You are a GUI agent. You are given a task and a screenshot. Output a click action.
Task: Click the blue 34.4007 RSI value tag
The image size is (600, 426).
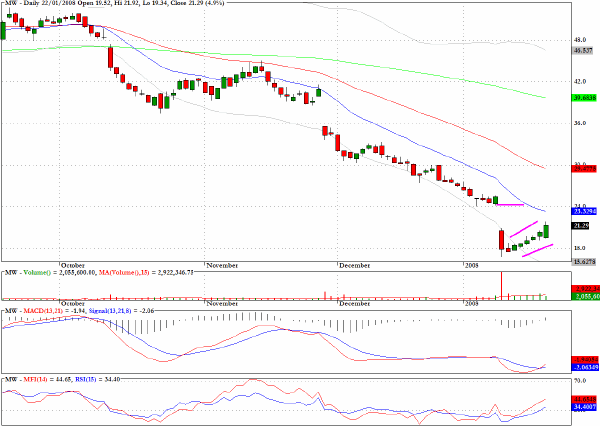tap(584, 407)
